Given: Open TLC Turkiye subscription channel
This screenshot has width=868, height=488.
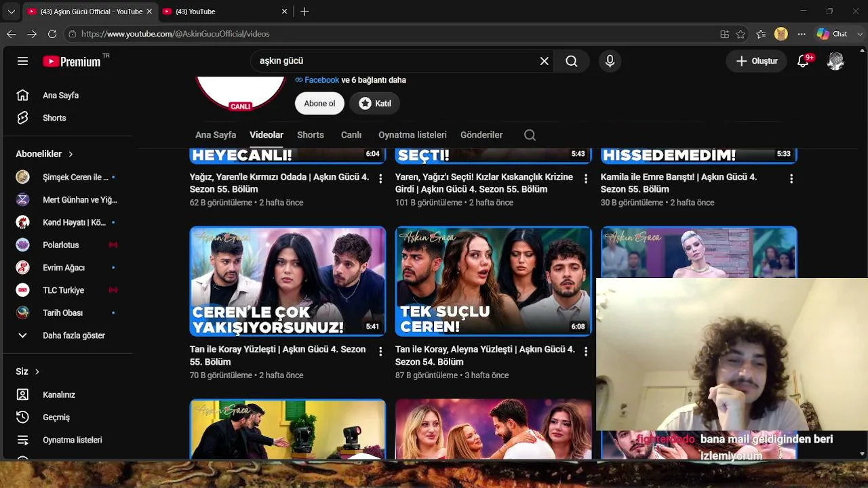Looking at the screenshot, I should coord(68,290).
